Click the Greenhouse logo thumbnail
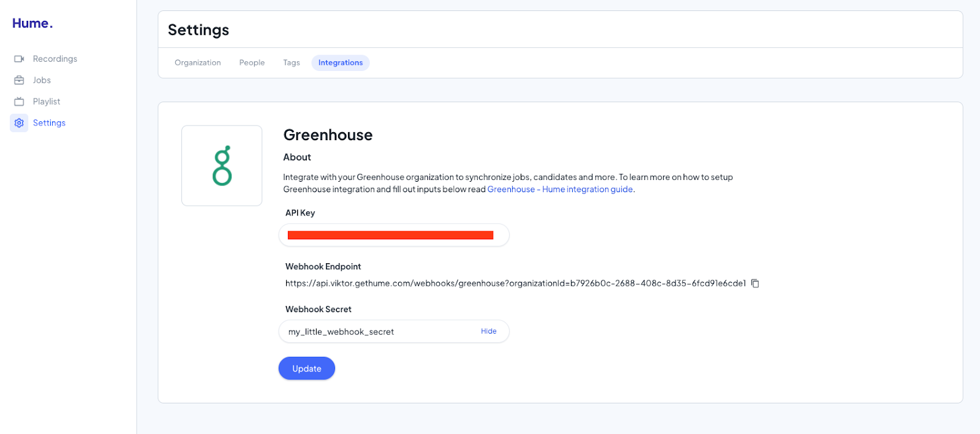The image size is (980, 434). (x=222, y=165)
